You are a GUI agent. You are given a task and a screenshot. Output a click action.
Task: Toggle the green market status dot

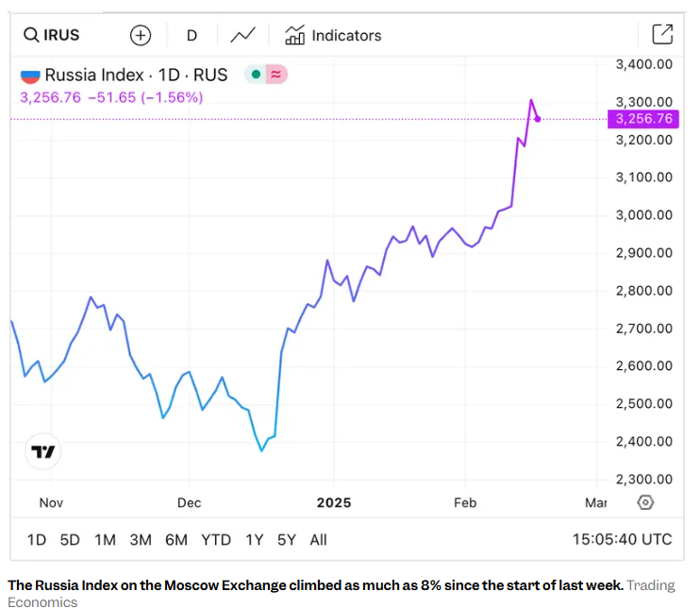[x=256, y=75]
